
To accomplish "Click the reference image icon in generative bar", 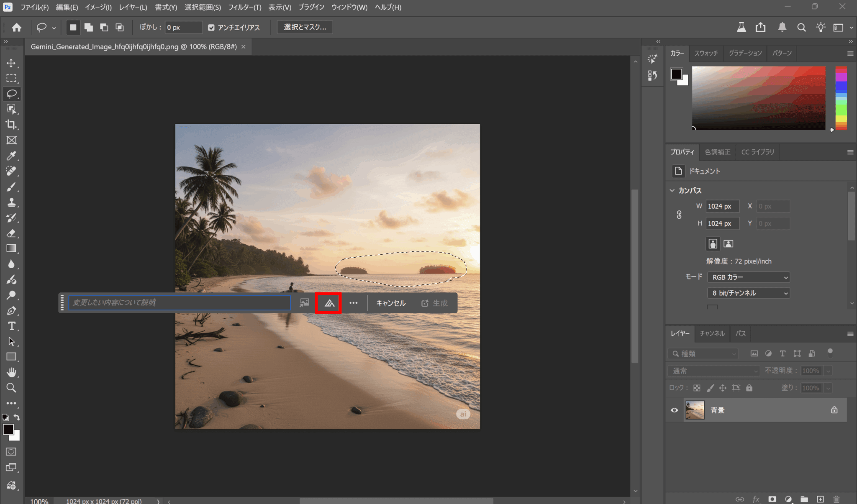I will (304, 303).
